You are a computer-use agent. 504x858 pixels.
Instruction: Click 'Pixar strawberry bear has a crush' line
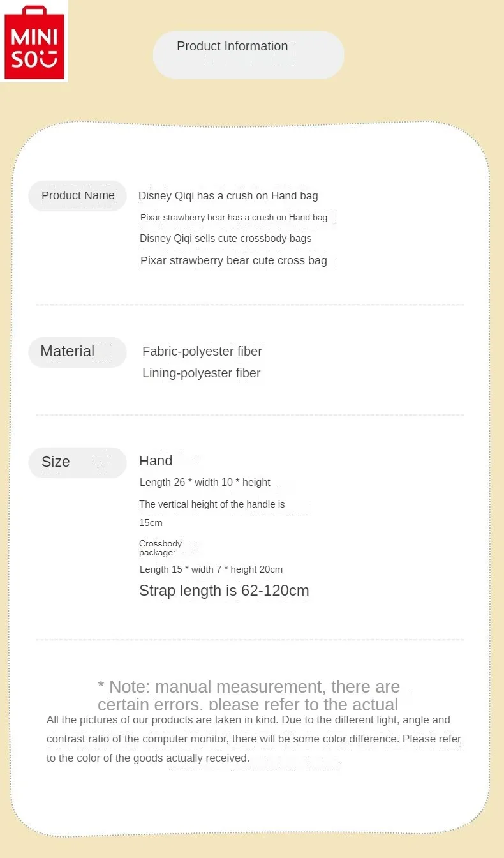tap(233, 218)
